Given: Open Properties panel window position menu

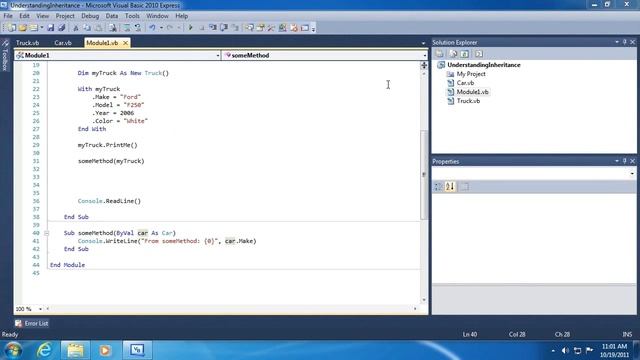Looking at the screenshot, I should click(x=617, y=161).
